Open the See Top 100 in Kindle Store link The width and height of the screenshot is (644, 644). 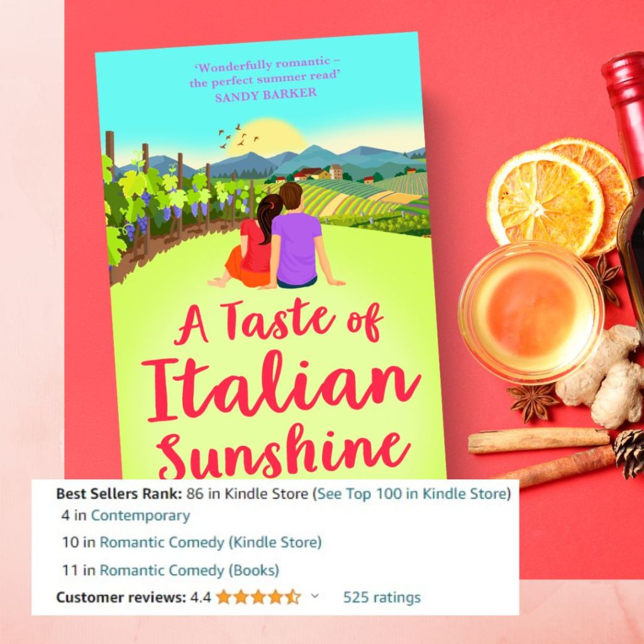(411, 493)
